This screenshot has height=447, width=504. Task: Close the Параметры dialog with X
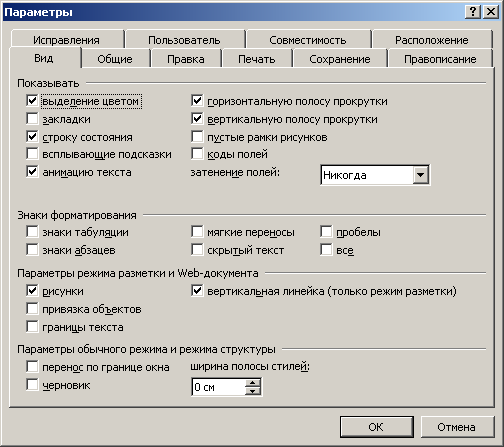[491, 12]
